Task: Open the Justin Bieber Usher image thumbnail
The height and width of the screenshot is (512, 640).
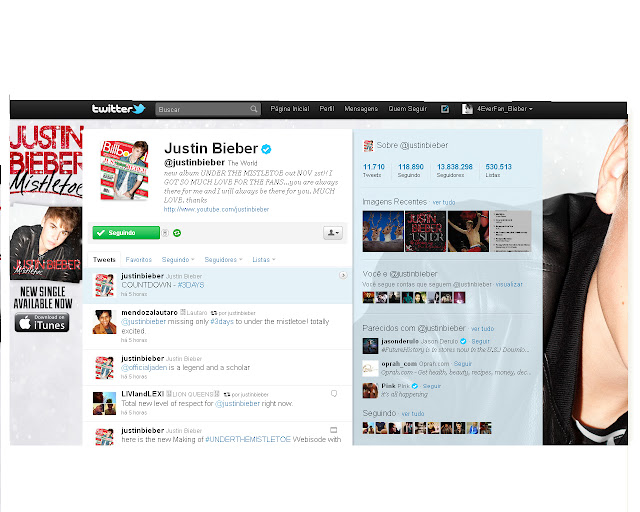Action: [425, 231]
